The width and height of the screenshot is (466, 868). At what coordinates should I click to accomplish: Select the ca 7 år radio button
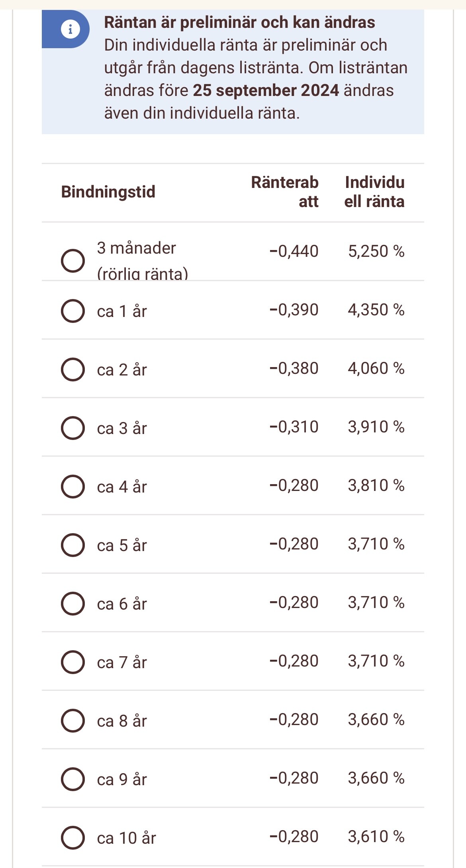click(x=73, y=662)
